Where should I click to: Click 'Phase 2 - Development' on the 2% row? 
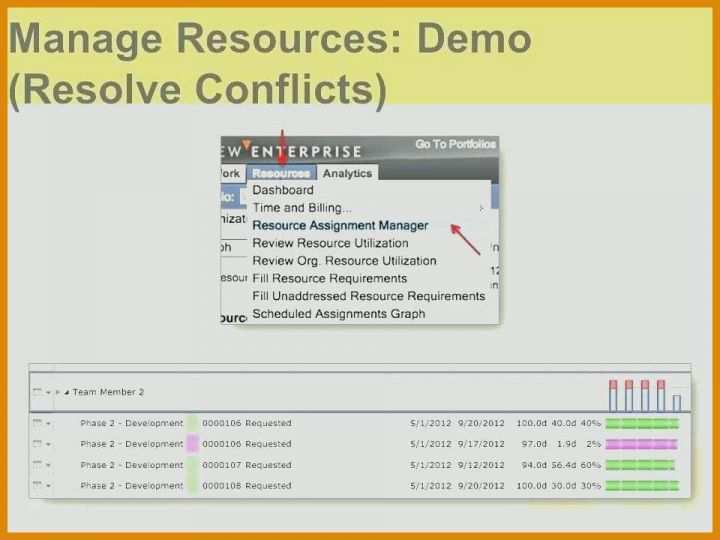point(132,444)
